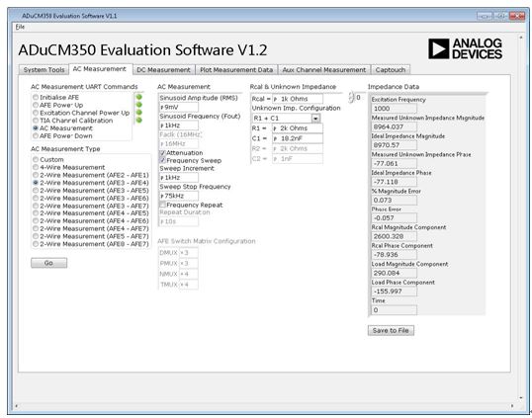This screenshot has height=418, width=532.
Task: Click the Excitation Frequency value field
Action: pos(394,109)
